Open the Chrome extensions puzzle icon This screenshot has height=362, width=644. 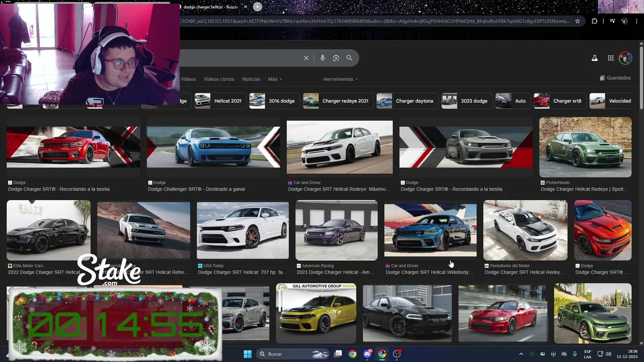(x=595, y=21)
